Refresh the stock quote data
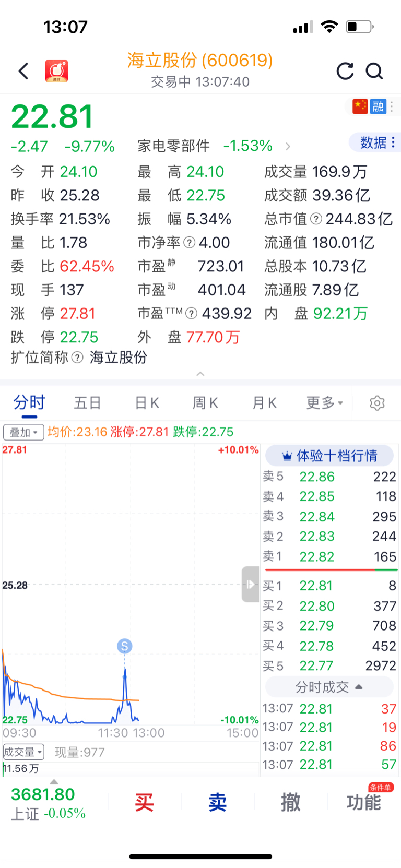This screenshot has height=868, width=401. [x=345, y=71]
